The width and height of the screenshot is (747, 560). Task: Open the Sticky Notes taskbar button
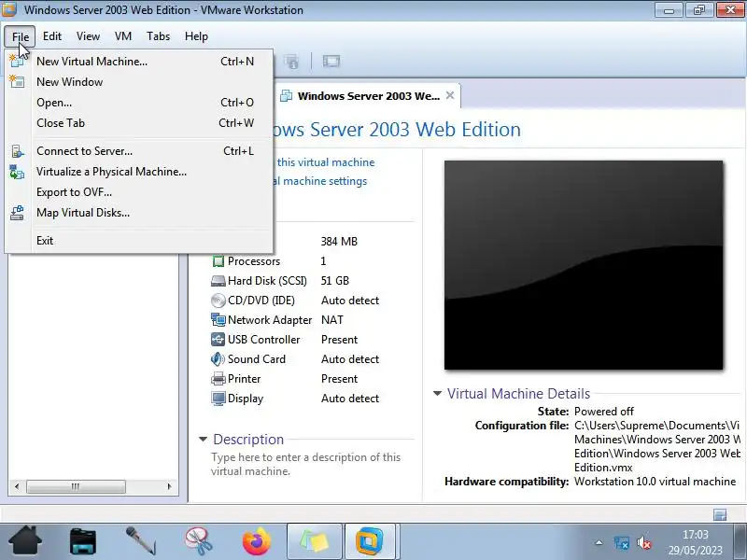[315, 541]
